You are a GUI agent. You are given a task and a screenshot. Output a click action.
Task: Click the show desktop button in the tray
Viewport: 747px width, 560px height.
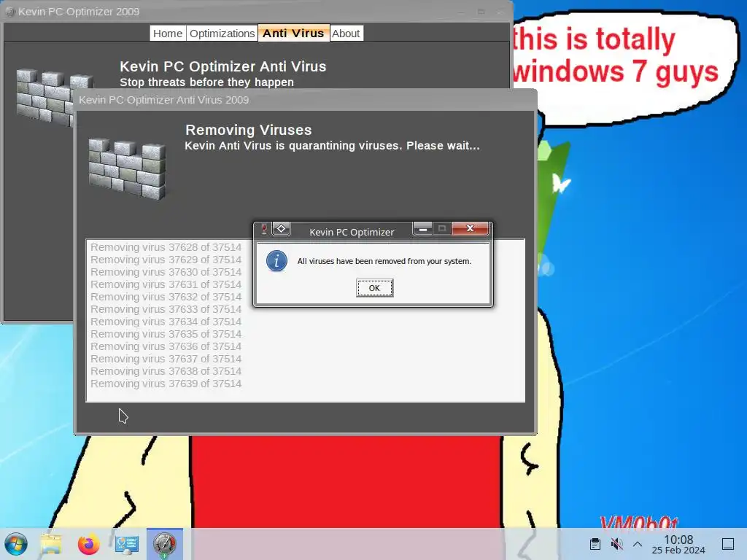click(728, 544)
